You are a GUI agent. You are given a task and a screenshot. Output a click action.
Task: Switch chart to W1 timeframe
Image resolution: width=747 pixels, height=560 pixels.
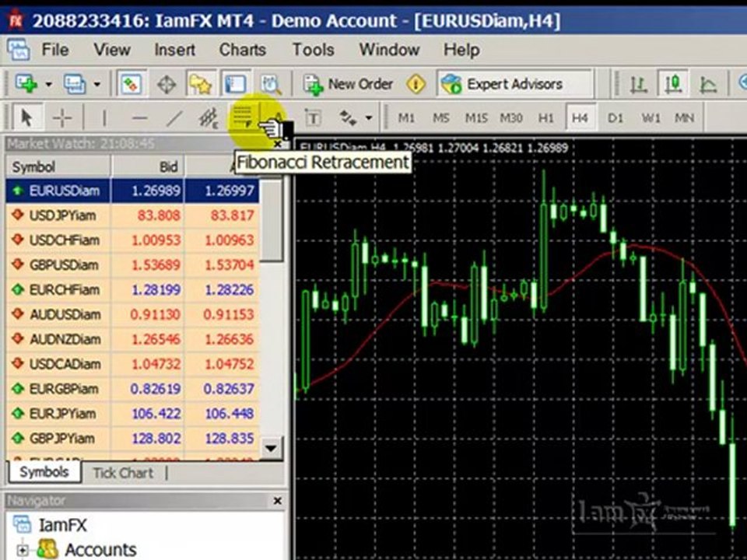point(651,117)
